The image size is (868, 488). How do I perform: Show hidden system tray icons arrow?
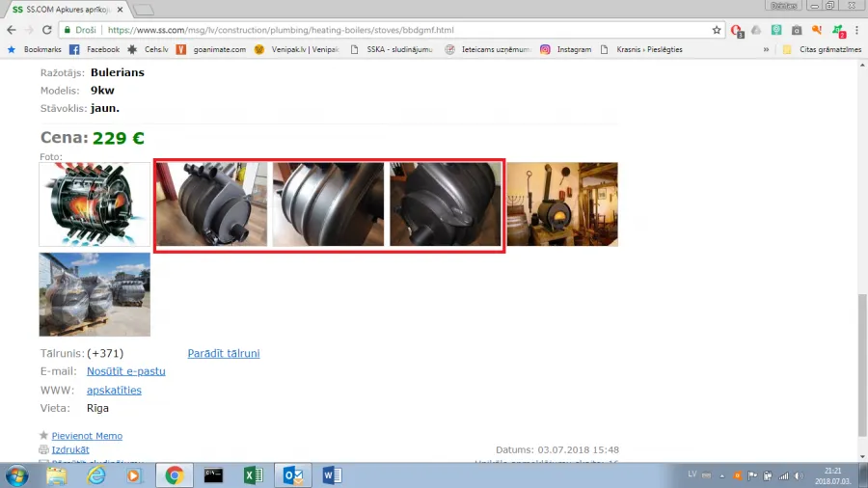(721, 475)
